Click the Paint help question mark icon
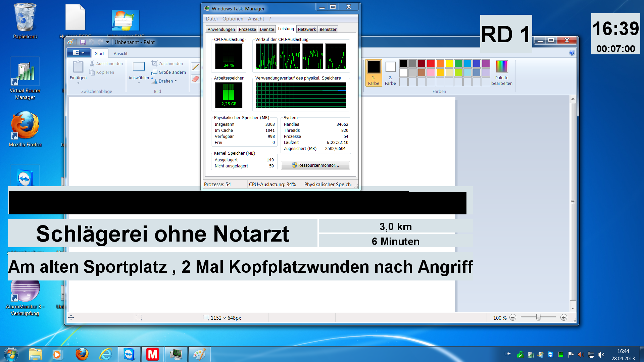This screenshot has height=362, width=644. (x=572, y=53)
